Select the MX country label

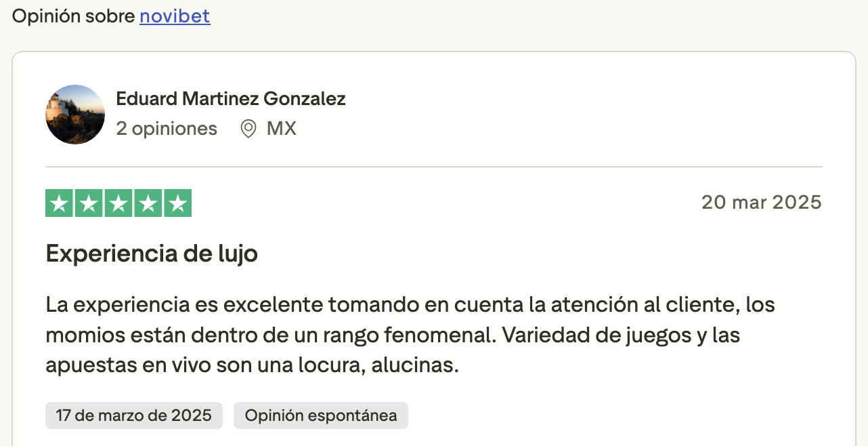point(282,129)
